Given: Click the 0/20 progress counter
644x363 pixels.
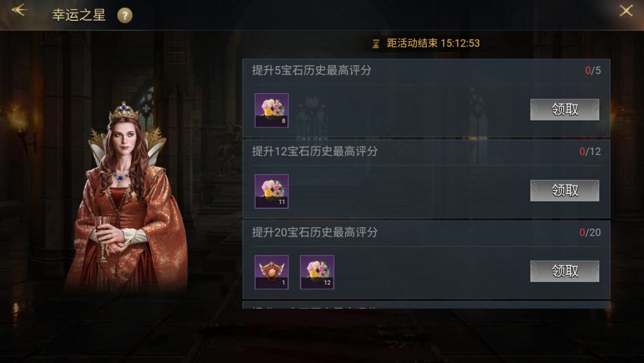Looking at the screenshot, I should pos(590,233).
